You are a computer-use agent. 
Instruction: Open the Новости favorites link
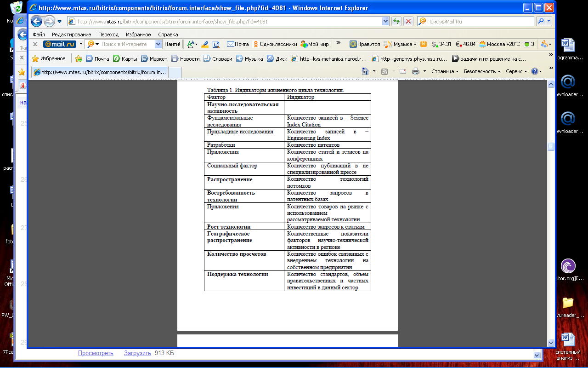coord(186,58)
